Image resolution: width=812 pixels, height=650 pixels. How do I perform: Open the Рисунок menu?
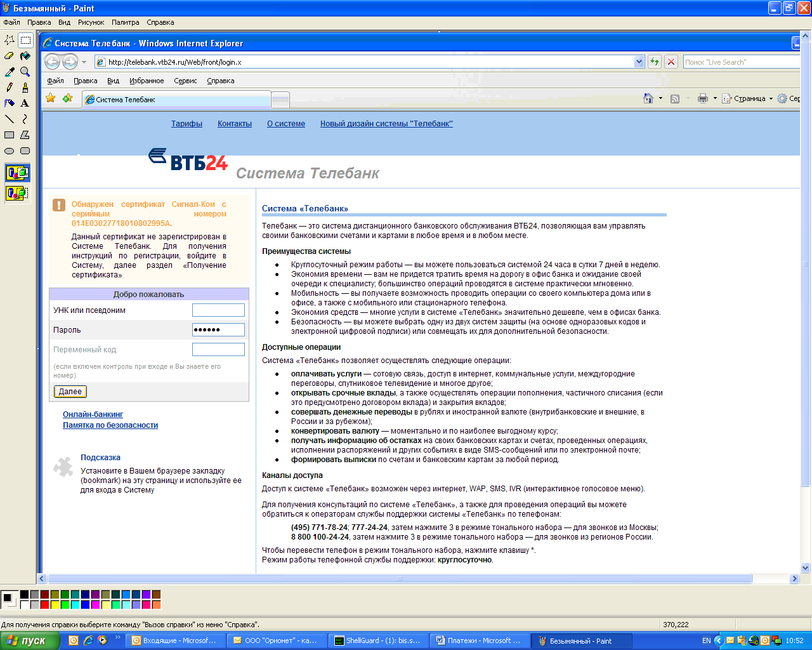point(91,22)
